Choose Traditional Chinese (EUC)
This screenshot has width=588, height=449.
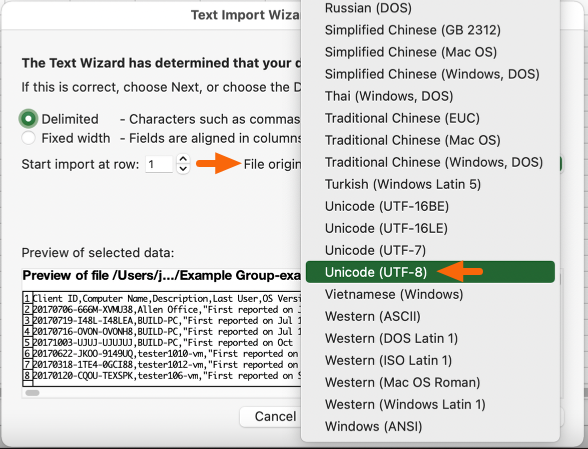pos(430,118)
